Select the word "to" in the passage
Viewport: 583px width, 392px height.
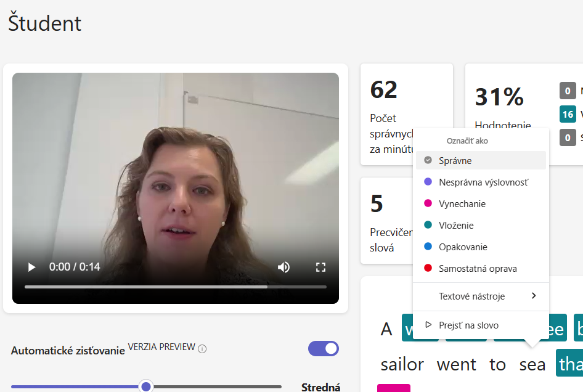tap(498, 364)
